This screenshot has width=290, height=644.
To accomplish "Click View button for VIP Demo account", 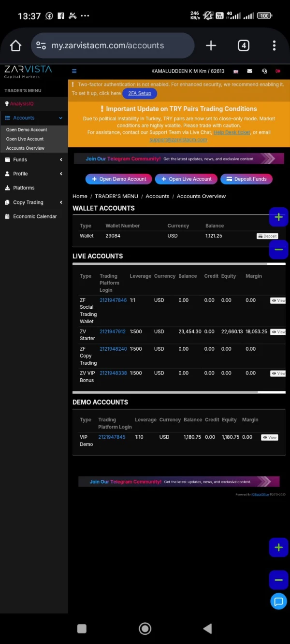I will pos(270,437).
